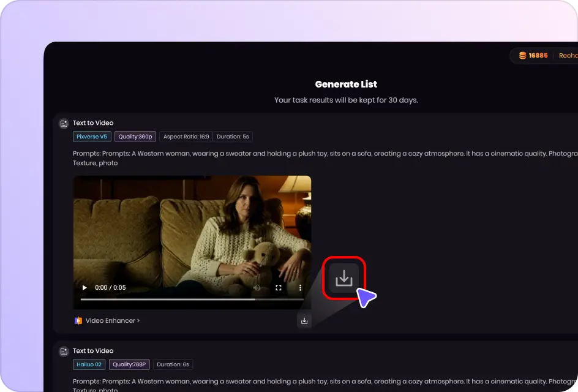Click the Quality:768P tag
Screen dimensions: 578x392
(129, 364)
